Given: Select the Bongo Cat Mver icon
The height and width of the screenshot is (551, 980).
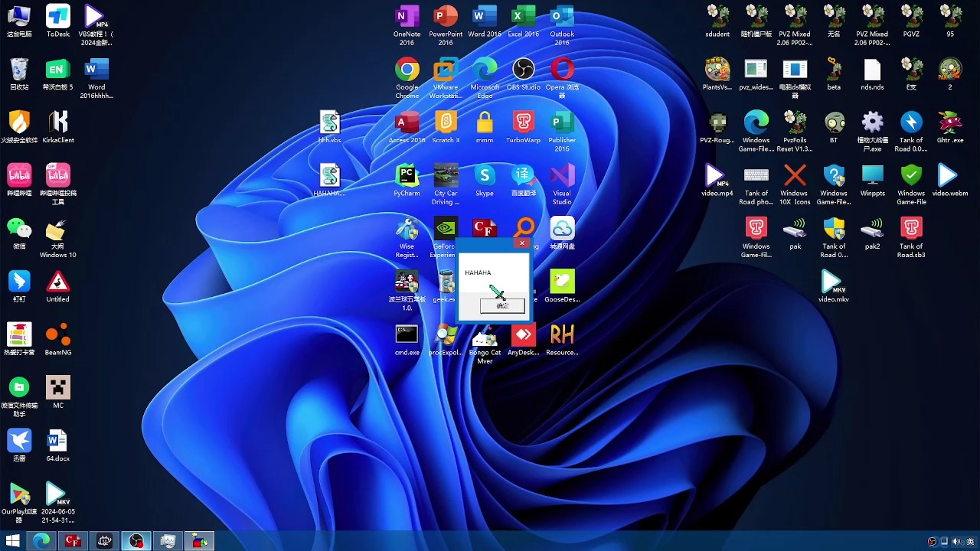Looking at the screenshot, I should coord(485,342).
